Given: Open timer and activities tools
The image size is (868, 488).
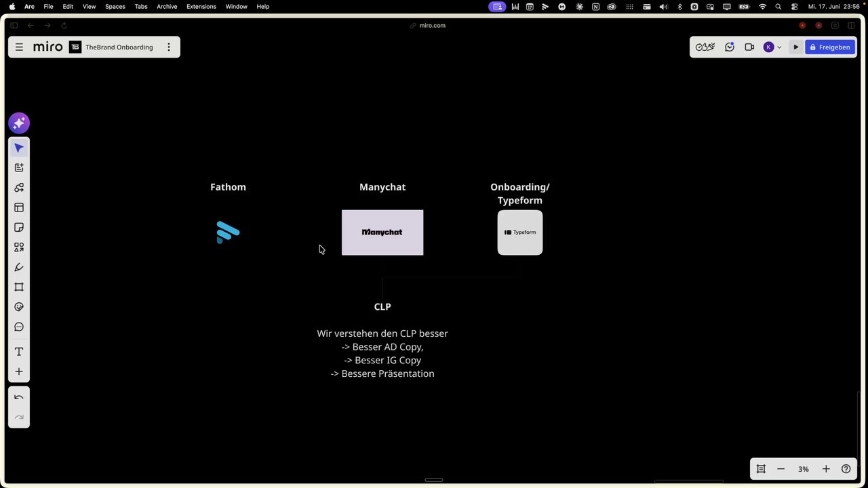Looking at the screenshot, I should [705, 47].
